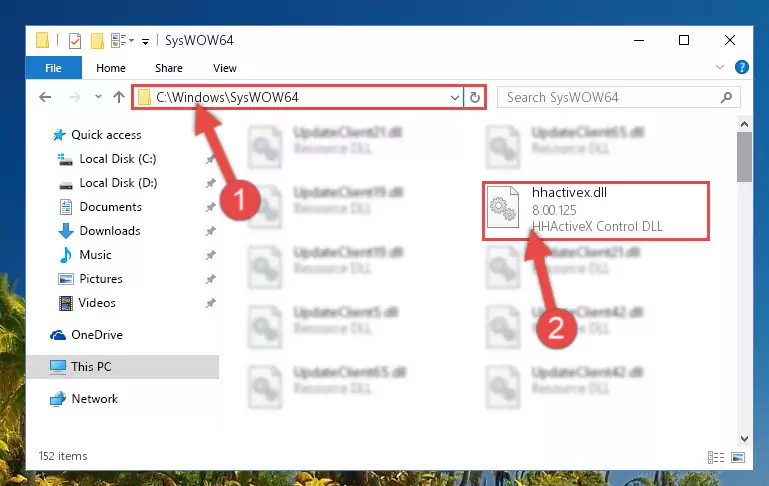Switch to the View ribbon tab
The width and height of the screenshot is (769, 486).
pyautogui.click(x=225, y=68)
